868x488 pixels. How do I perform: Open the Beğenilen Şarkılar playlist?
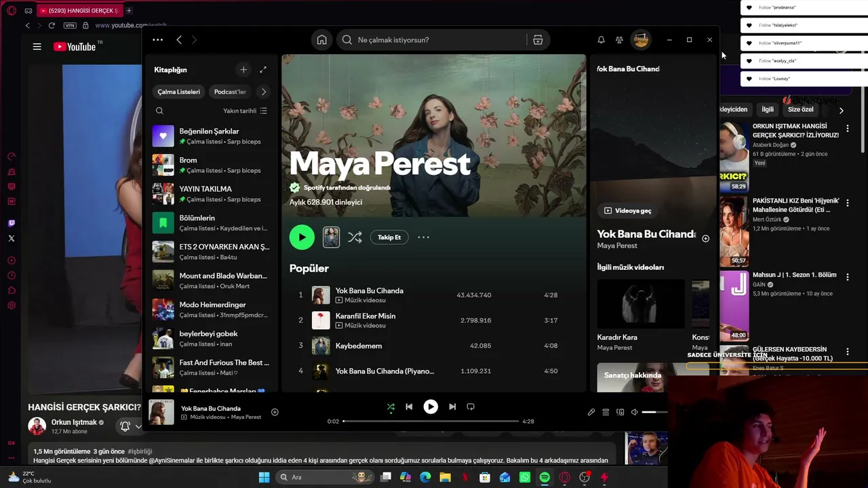[212, 136]
